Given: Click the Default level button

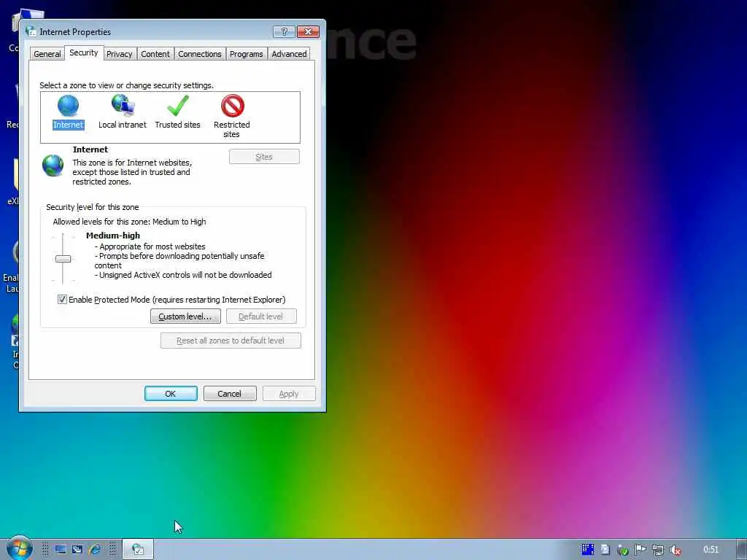Looking at the screenshot, I should click(x=261, y=316).
